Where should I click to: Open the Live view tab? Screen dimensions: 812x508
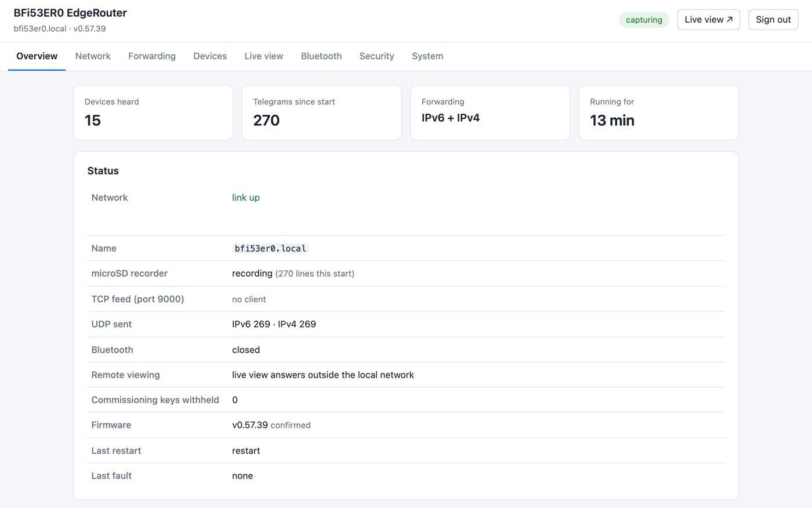264,56
